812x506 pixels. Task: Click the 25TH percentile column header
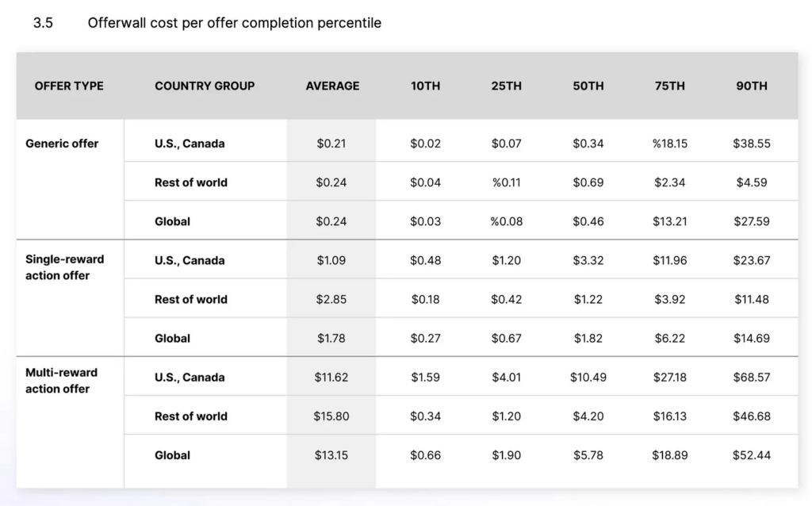[506, 86]
